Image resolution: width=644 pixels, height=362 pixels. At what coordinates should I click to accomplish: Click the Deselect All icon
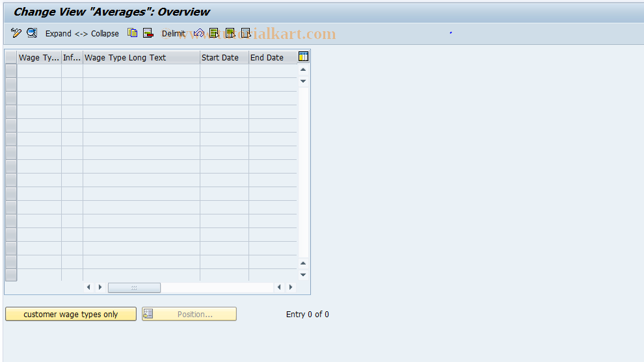[x=246, y=33]
